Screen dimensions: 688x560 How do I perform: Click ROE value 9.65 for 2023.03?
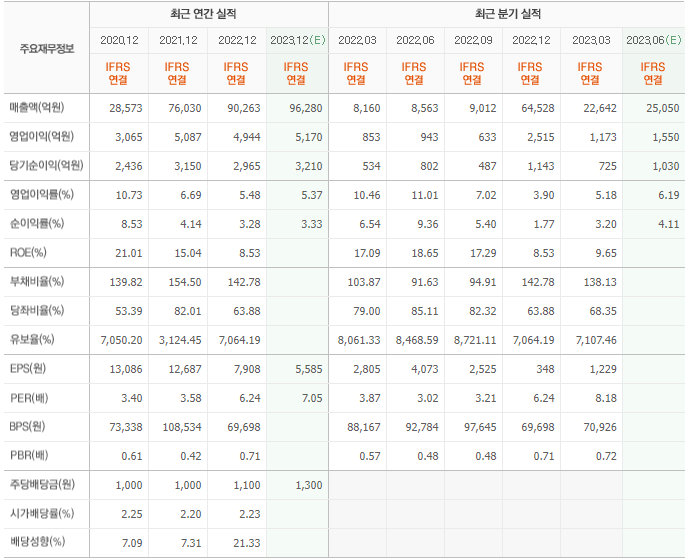coord(606,253)
